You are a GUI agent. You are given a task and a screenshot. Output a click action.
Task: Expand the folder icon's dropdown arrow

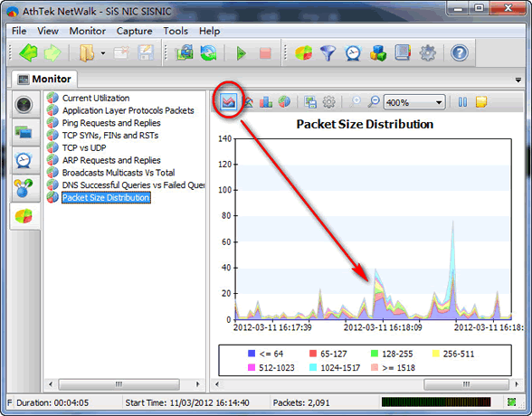pos(103,53)
